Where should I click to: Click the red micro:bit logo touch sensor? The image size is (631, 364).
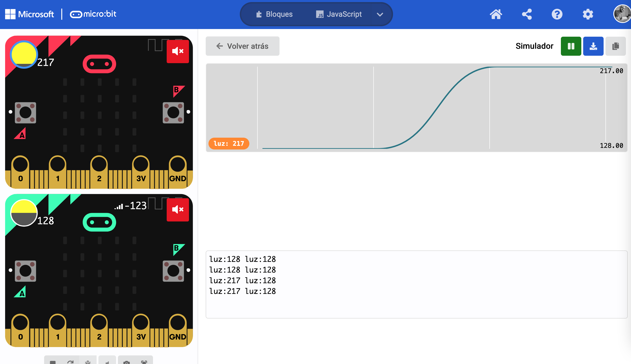click(99, 64)
